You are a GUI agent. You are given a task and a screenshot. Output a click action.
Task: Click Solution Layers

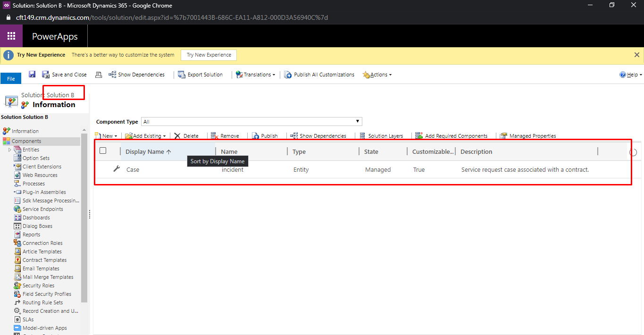(381, 136)
